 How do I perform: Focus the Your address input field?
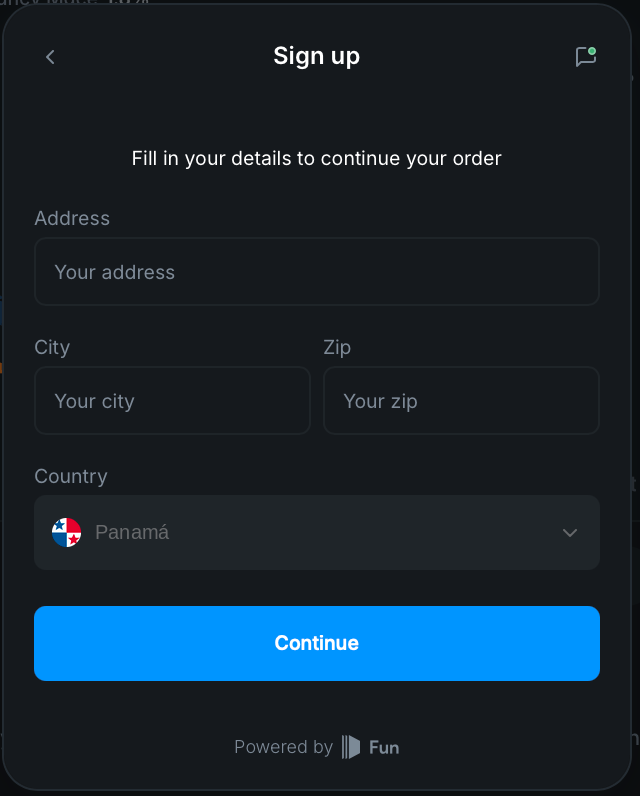tap(317, 272)
